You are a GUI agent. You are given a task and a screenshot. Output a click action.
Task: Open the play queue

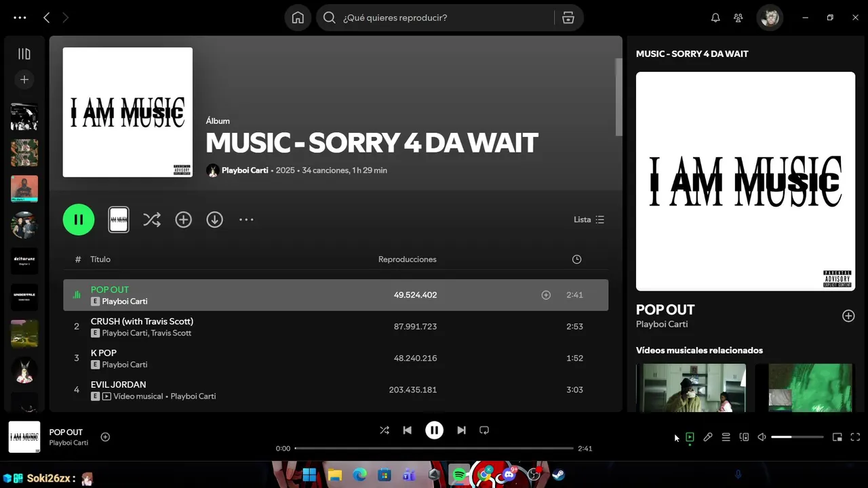coord(726,437)
